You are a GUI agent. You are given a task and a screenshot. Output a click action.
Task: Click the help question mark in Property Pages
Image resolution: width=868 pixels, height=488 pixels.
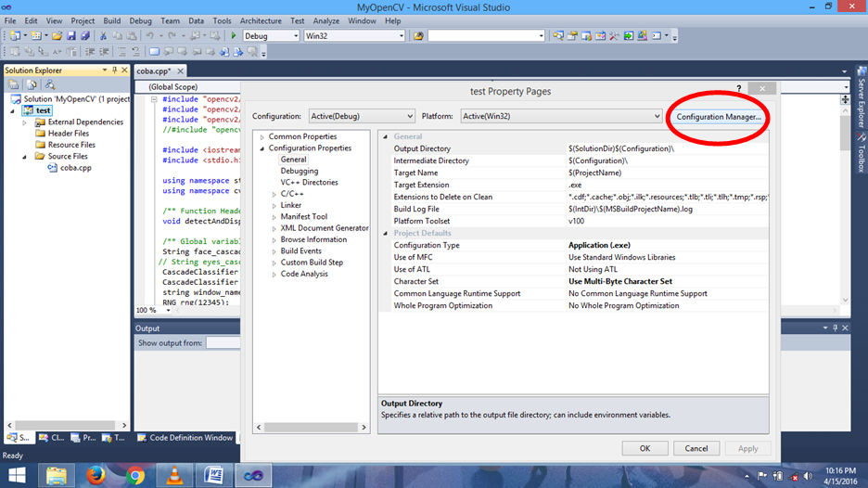(x=738, y=89)
